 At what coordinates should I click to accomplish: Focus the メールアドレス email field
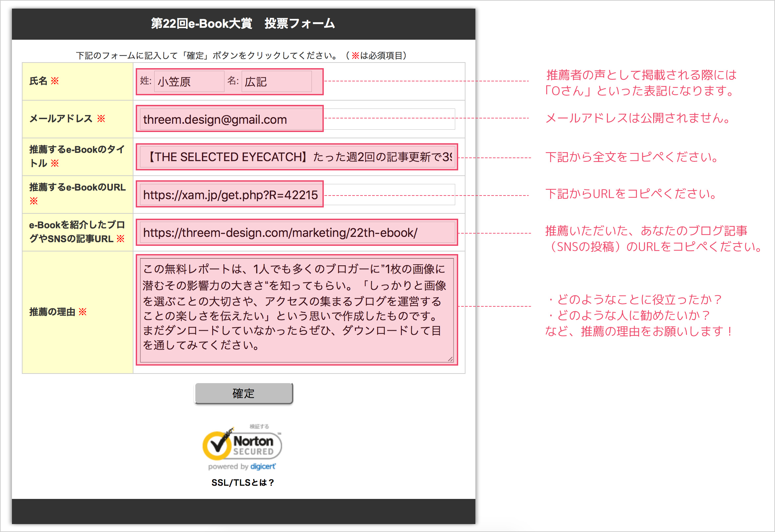tap(230, 119)
